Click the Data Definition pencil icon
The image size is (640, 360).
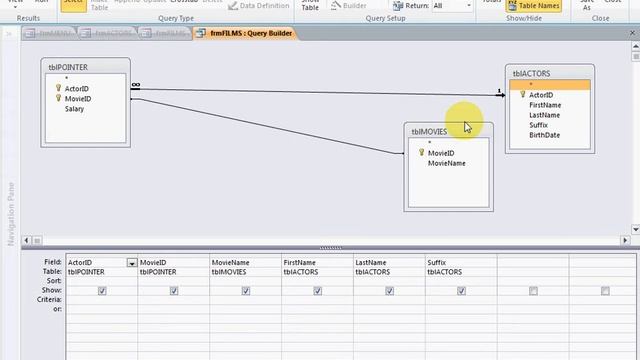pyautogui.click(x=233, y=6)
